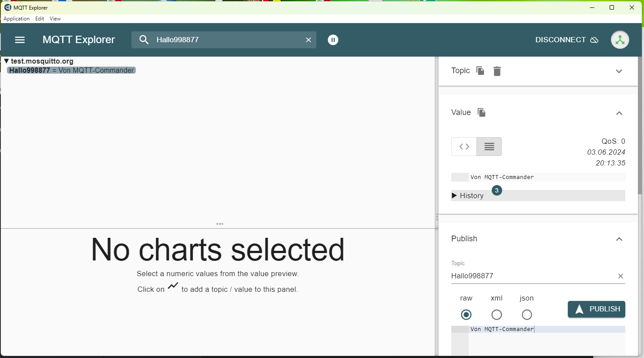Expand the Topic panel section
This screenshot has width=644, height=358.
[x=619, y=71]
